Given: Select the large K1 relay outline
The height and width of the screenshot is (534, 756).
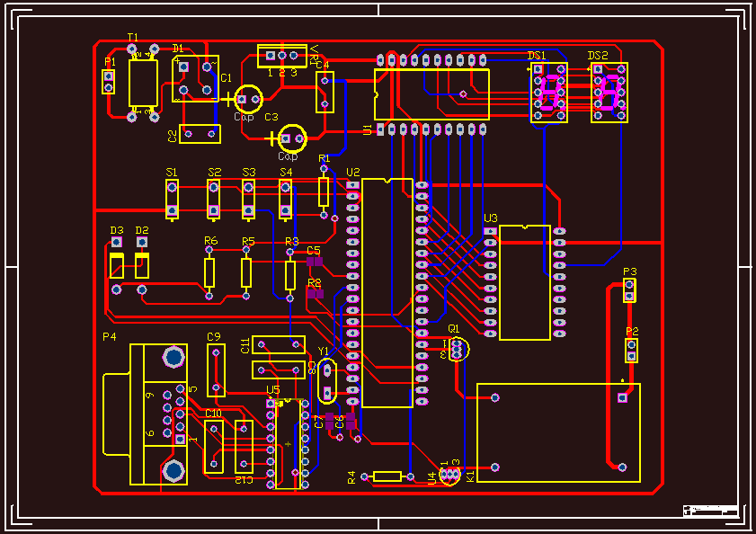Looking at the screenshot, I should click(559, 432).
